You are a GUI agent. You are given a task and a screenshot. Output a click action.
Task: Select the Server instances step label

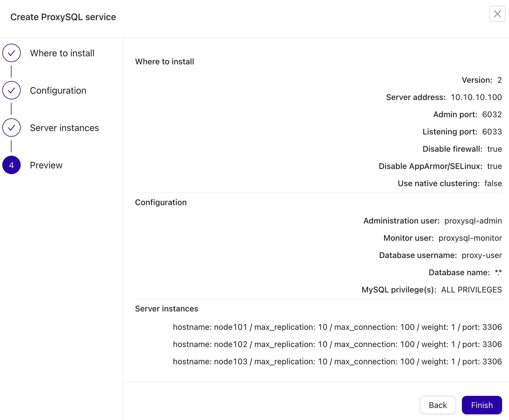point(65,128)
